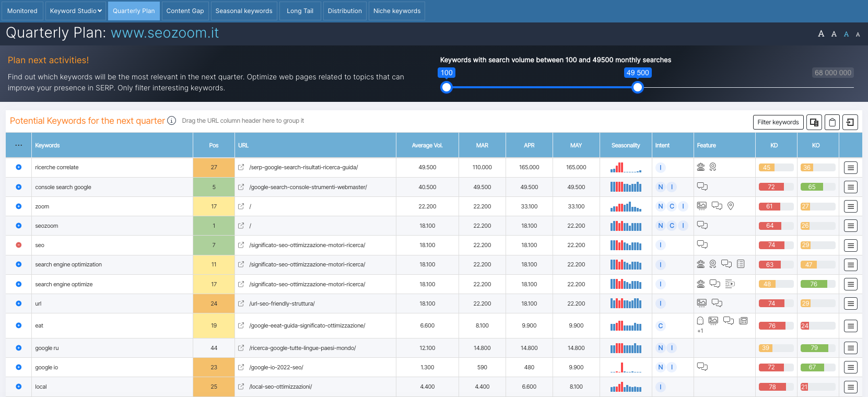This screenshot has height=397, width=868.
Task: Click the map pin feature icon in 'zoom' row
Action: click(x=731, y=206)
